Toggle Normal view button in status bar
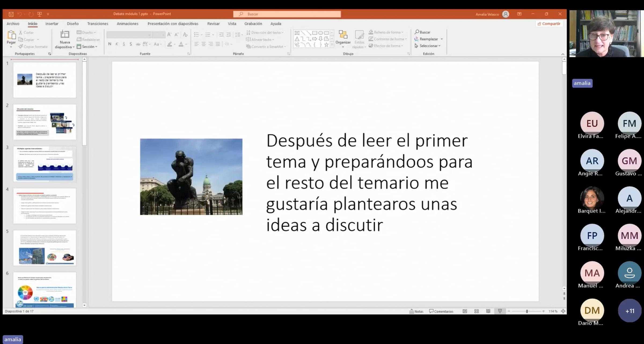The width and height of the screenshot is (644, 344). 465,311
